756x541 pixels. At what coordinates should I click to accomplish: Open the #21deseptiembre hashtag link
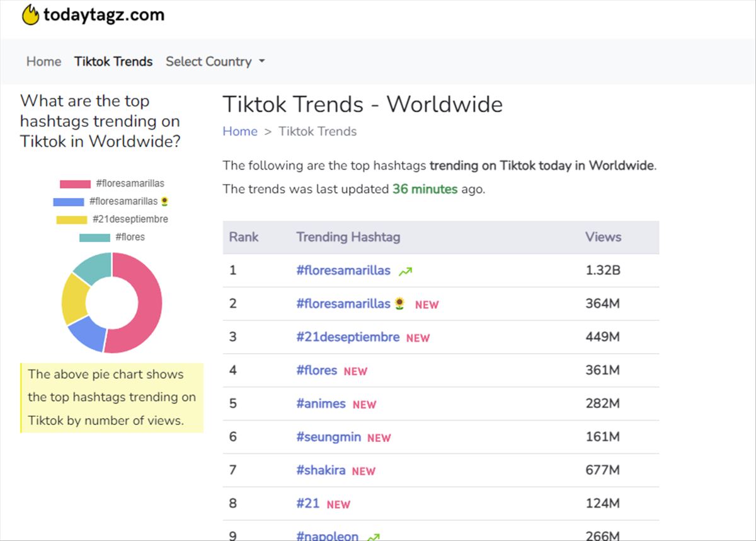[348, 337]
